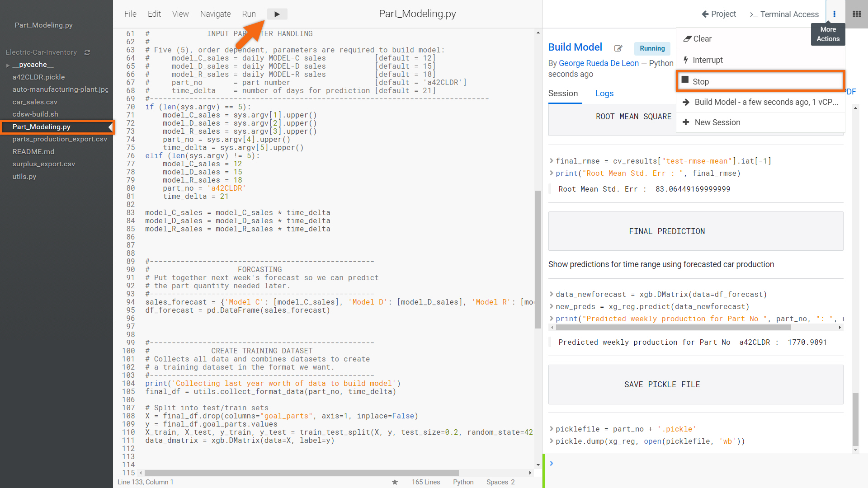
Task: Select Stop from the dropdown menu
Action: tap(701, 81)
